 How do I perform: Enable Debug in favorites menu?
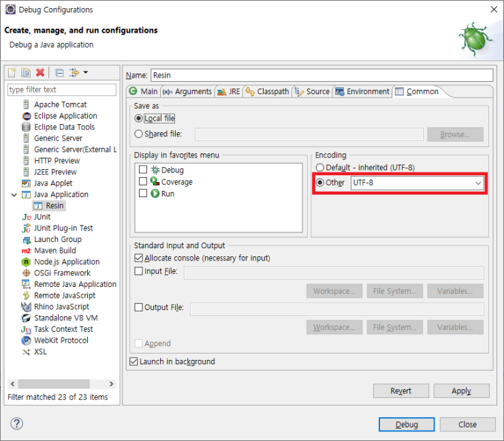143,170
